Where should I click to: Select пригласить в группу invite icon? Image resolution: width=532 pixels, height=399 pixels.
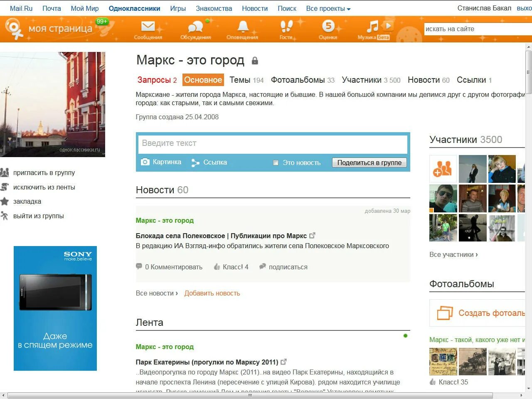(5, 172)
